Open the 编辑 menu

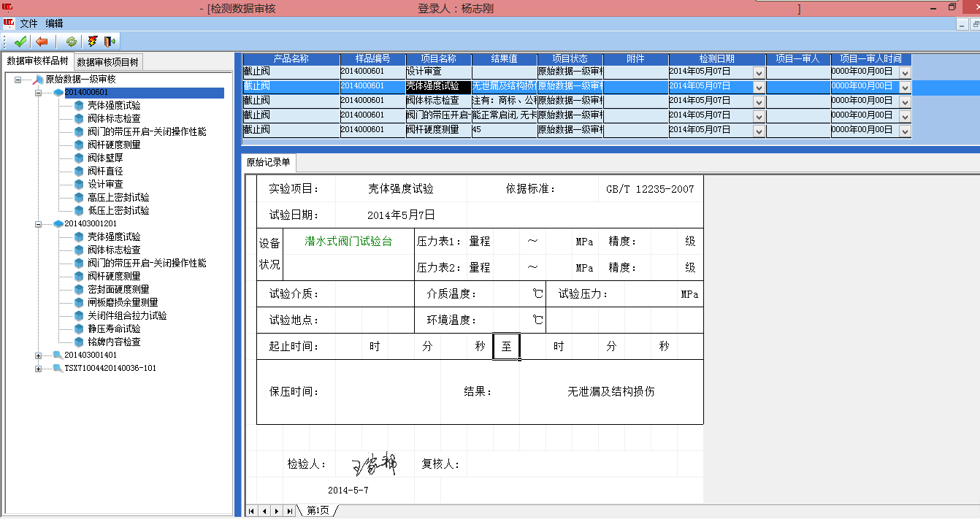[54, 23]
